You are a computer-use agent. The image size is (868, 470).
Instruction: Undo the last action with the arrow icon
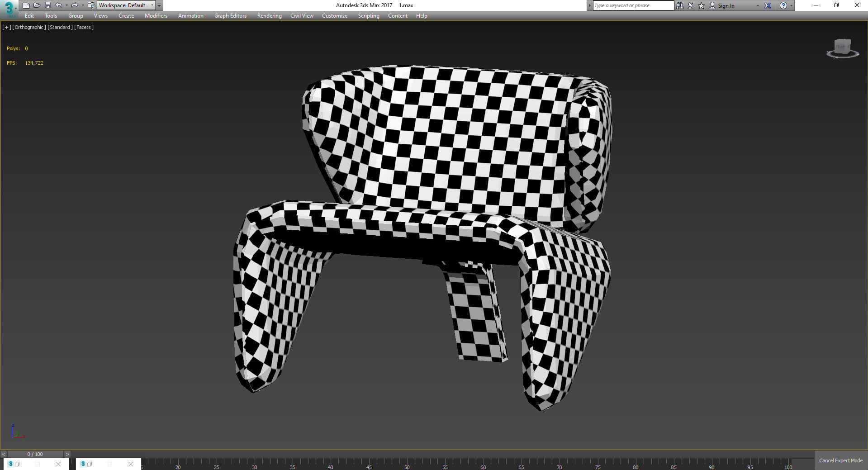(x=59, y=5)
